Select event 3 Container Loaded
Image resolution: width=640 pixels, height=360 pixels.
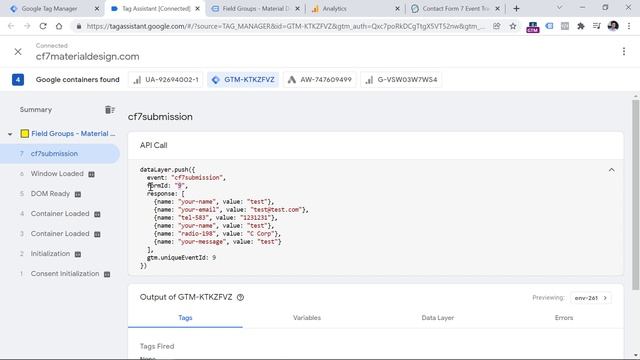click(60, 234)
